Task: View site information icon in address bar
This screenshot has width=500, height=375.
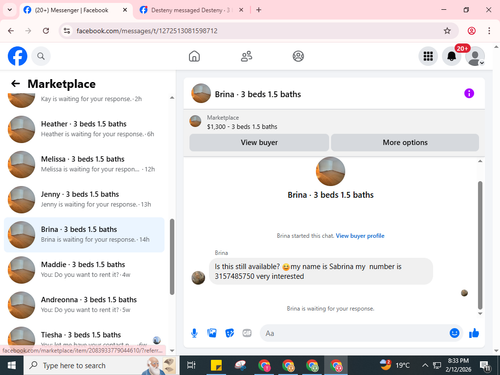Action: (x=67, y=31)
